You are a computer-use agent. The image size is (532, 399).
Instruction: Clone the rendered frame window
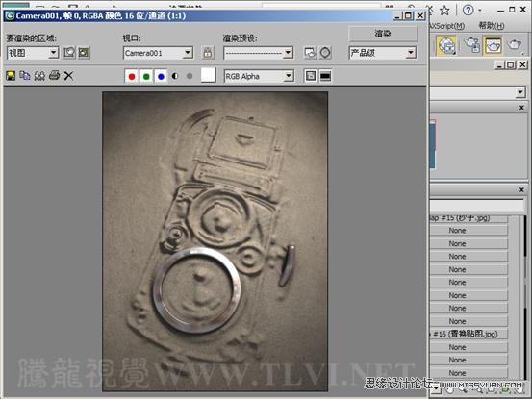(39, 76)
